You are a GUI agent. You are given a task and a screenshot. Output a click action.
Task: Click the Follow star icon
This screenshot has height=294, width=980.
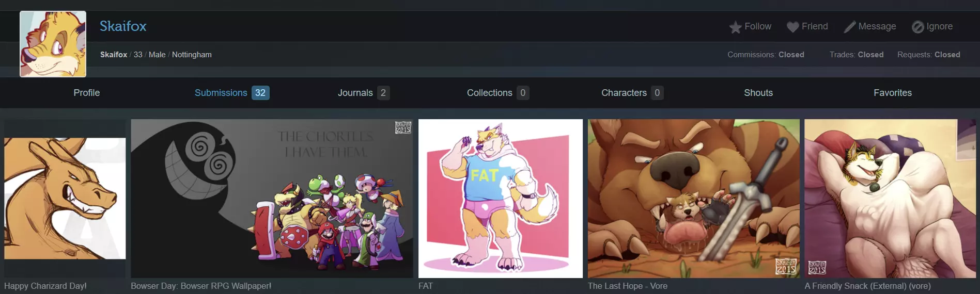coord(735,27)
